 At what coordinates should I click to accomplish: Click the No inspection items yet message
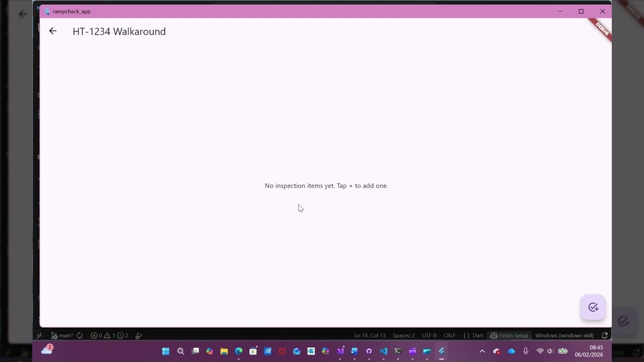pyautogui.click(x=327, y=186)
